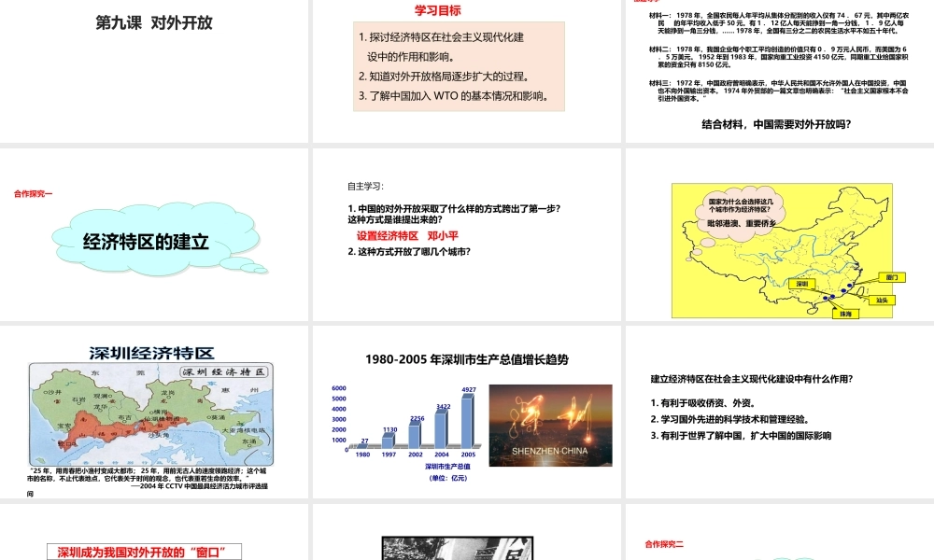Select the 1980-2005 深圳 growth chart slide
Screen dimensions: 934x560
(x=467, y=412)
